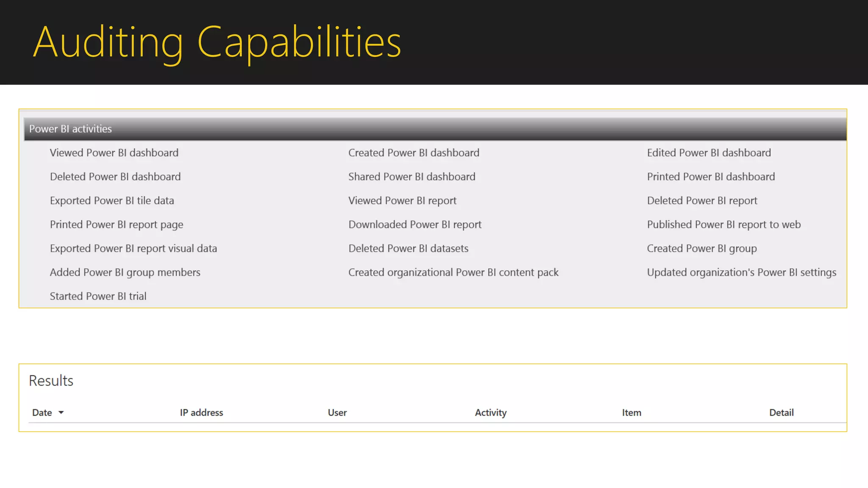
Task: Pick Viewed Power BI report
Action: (x=402, y=201)
